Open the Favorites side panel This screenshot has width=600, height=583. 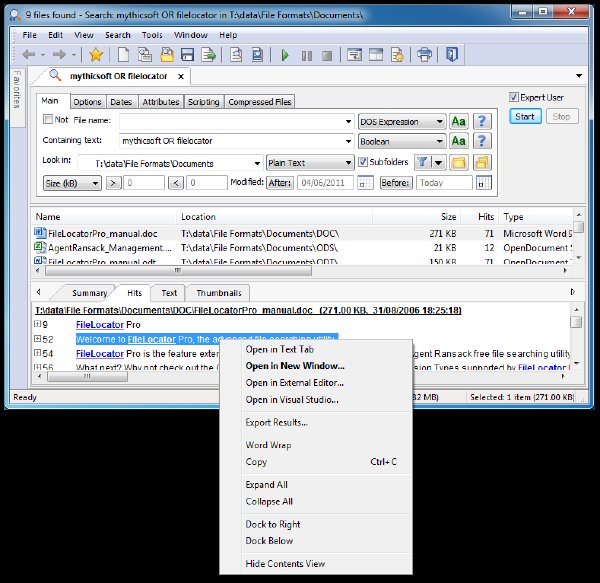[x=17, y=98]
